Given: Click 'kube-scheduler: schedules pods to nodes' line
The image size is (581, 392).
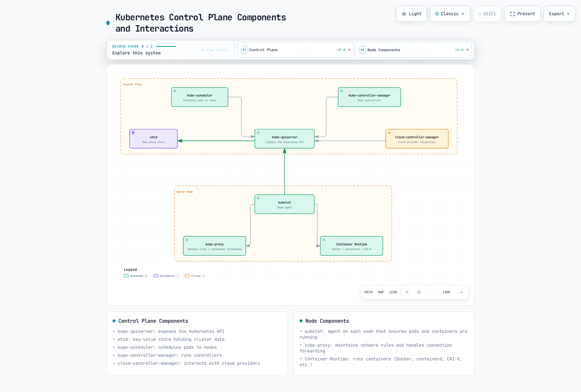Looking at the screenshot, I should pos(167,347).
